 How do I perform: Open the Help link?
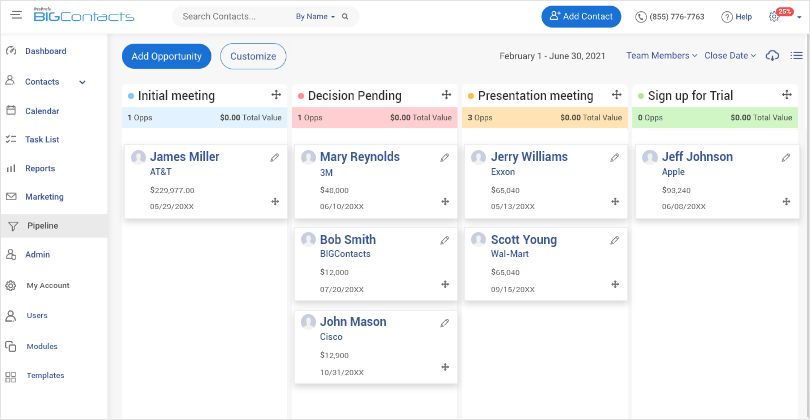pyautogui.click(x=737, y=17)
